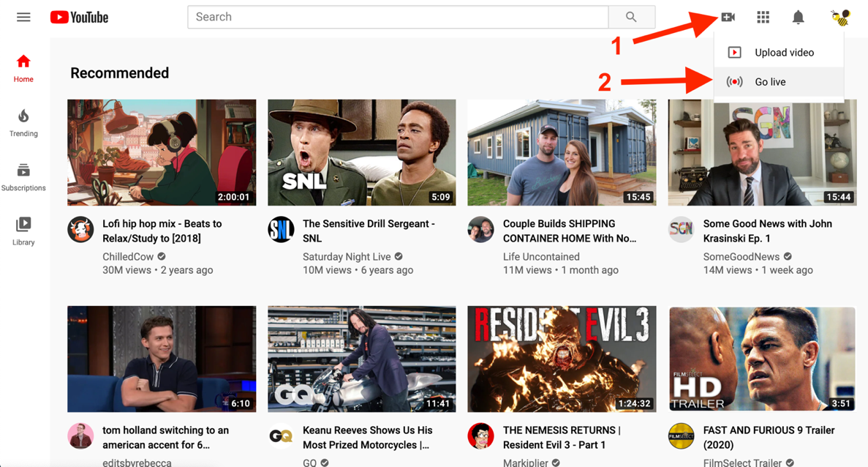Click the '30M views • 2 years ago' text
This screenshot has width=868, height=467.
[x=158, y=270]
